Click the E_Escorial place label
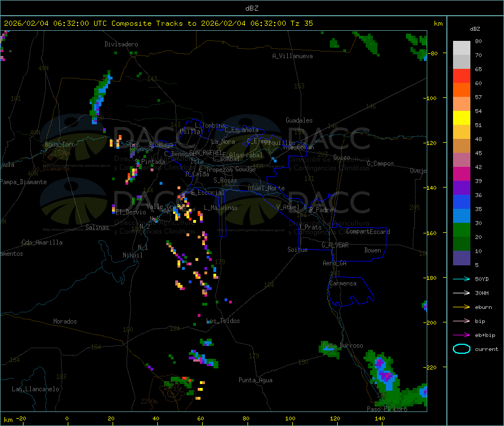Image resolution: width=504 pixels, height=426 pixels. [x=207, y=193]
